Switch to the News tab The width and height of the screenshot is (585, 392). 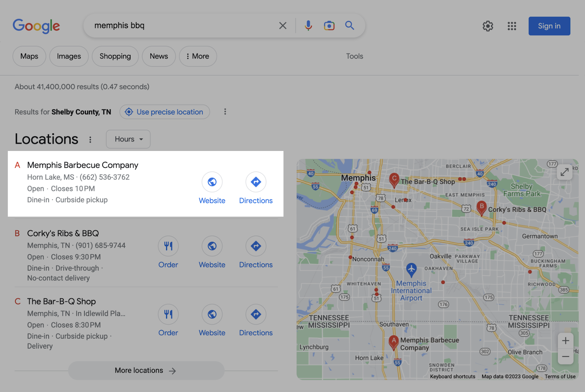click(x=159, y=56)
